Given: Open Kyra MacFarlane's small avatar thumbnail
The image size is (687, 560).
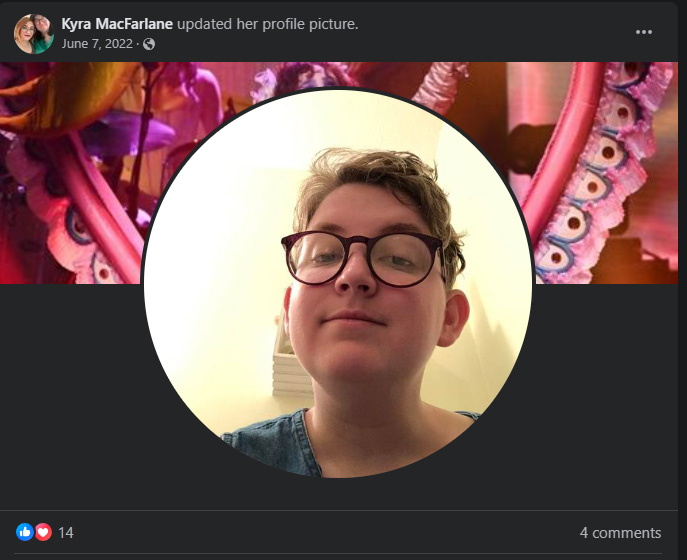Looking at the screenshot, I should pyautogui.click(x=34, y=34).
